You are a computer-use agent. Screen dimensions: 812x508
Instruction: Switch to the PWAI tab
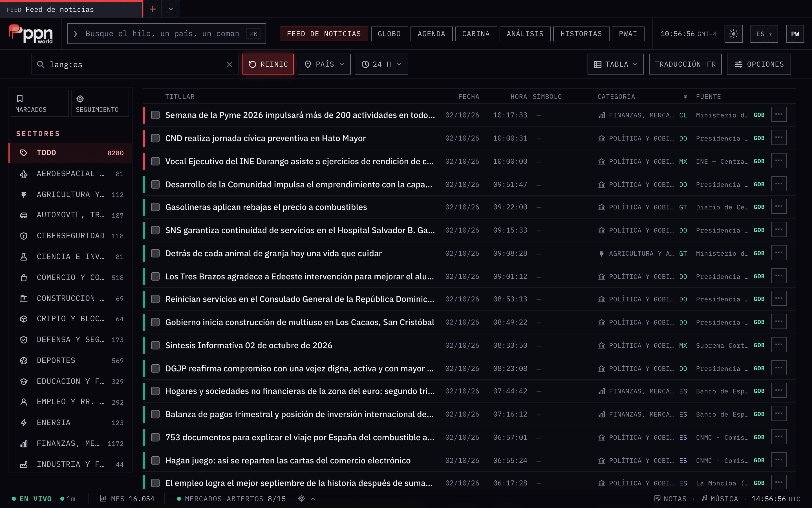click(628, 34)
